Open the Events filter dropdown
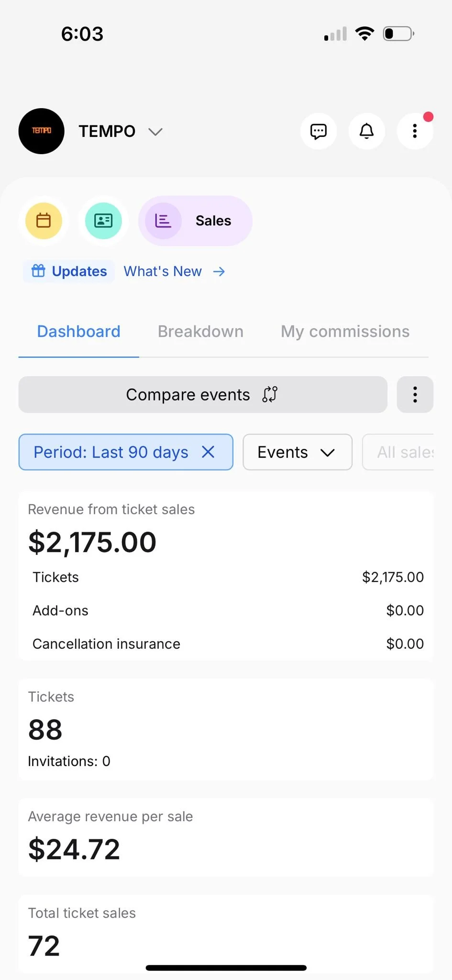This screenshot has width=452, height=980. click(x=297, y=452)
